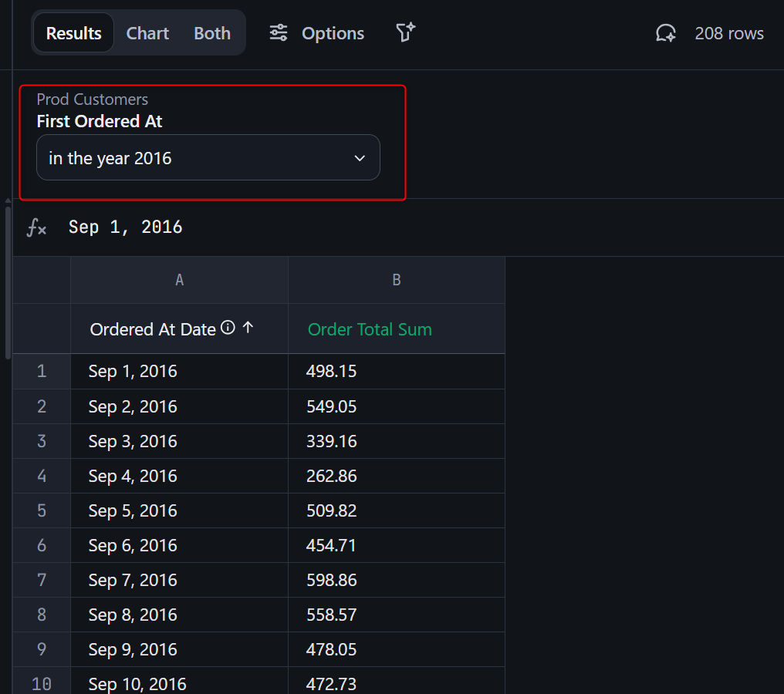Select row number 5
This screenshot has height=694, width=784.
point(42,510)
